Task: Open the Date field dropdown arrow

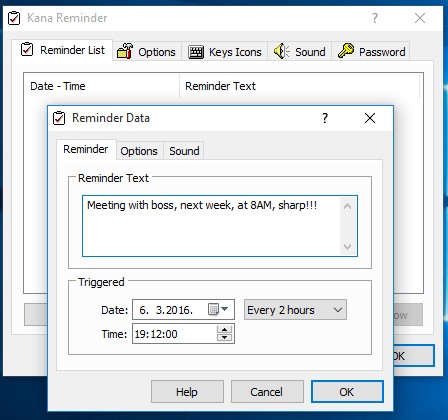Action: 225,309
